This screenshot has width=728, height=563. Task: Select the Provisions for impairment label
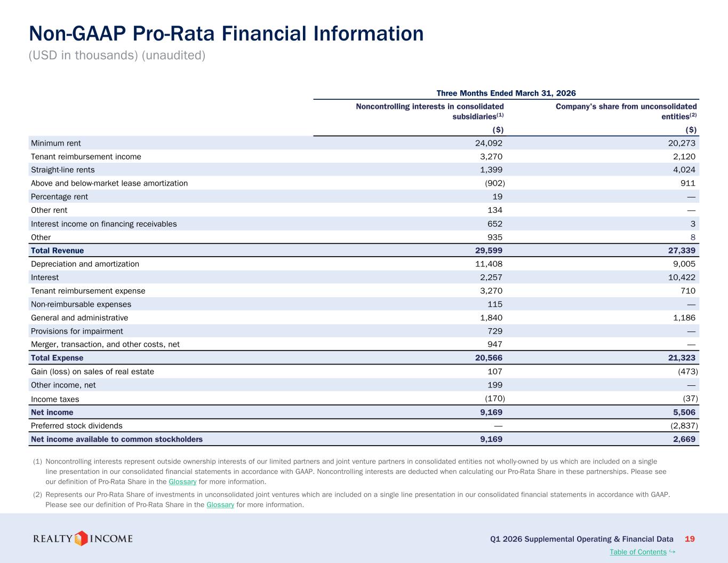point(77,331)
